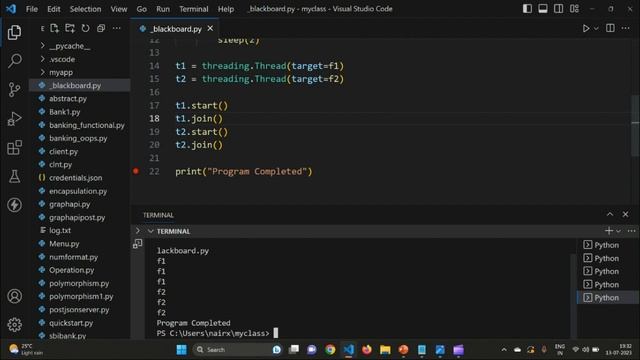640x360 pixels.
Task: Toggle the bottom panel layout
Action: 543,9
